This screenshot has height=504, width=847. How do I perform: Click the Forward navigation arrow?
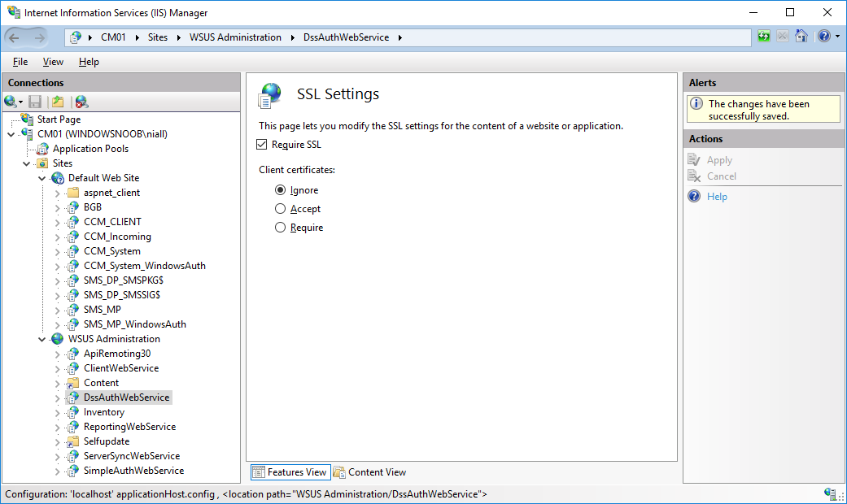(x=39, y=37)
